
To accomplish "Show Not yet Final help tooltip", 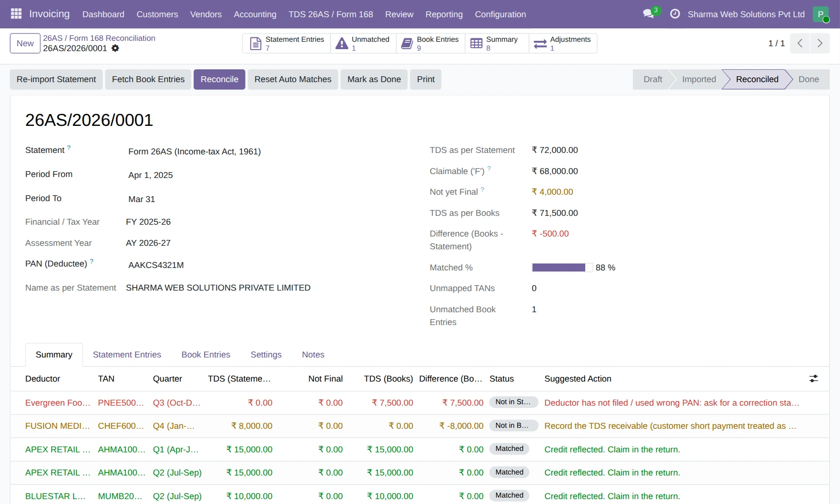I will (x=482, y=189).
